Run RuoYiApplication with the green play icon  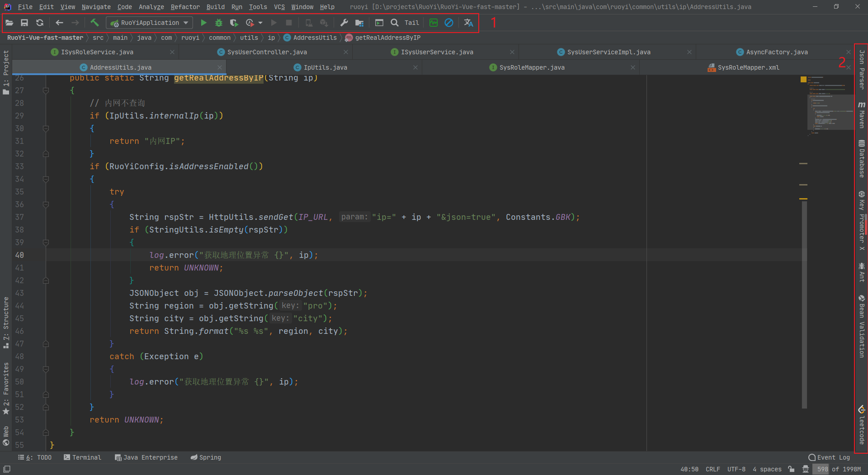tap(203, 23)
